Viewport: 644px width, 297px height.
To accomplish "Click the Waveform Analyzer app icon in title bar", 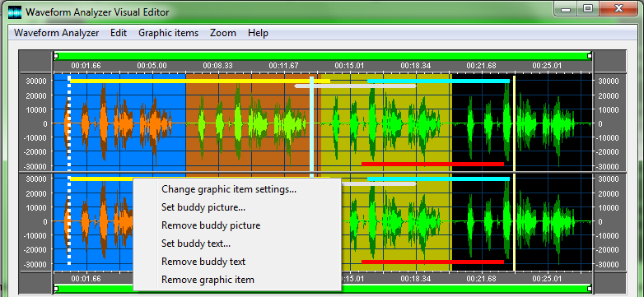I will [14, 12].
